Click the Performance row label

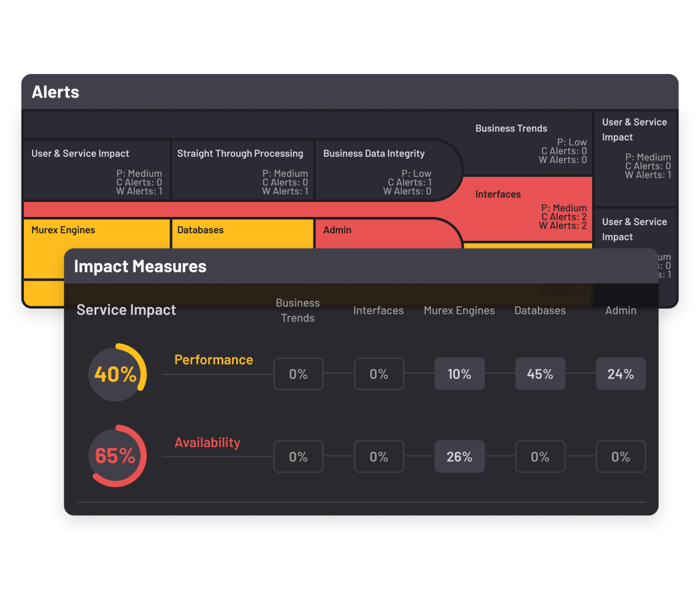213,360
